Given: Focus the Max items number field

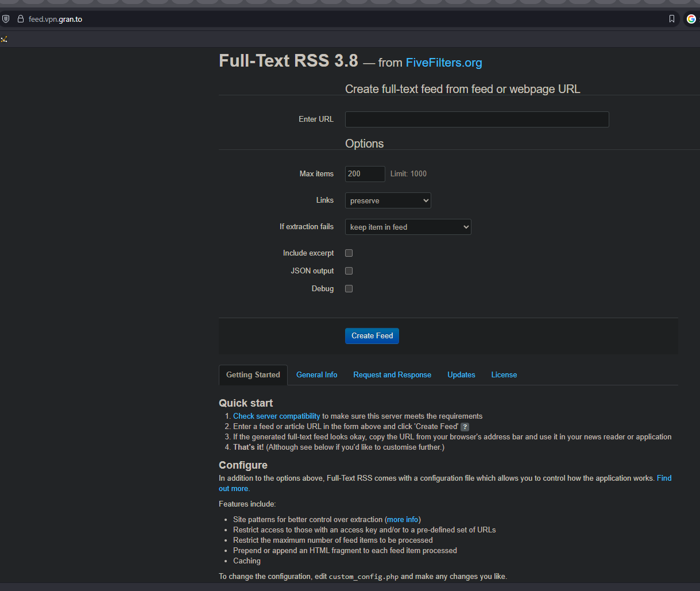Looking at the screenshot, I should click(x=365, y=174).
